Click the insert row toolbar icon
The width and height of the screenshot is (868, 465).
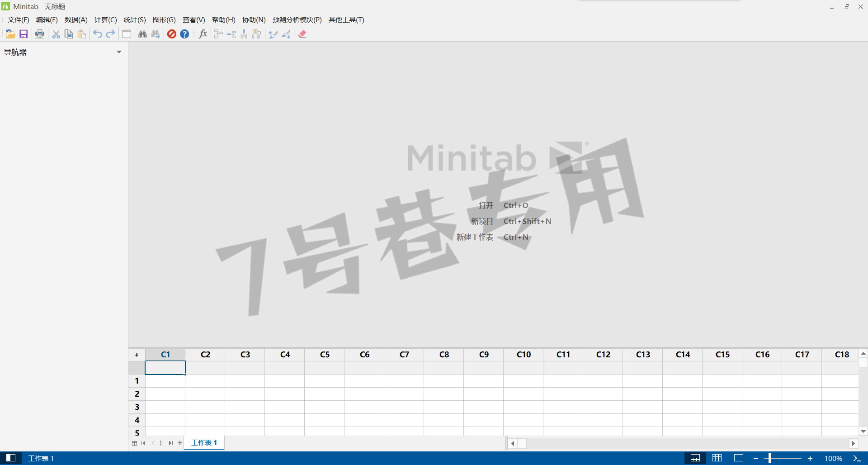coord(231,34)
